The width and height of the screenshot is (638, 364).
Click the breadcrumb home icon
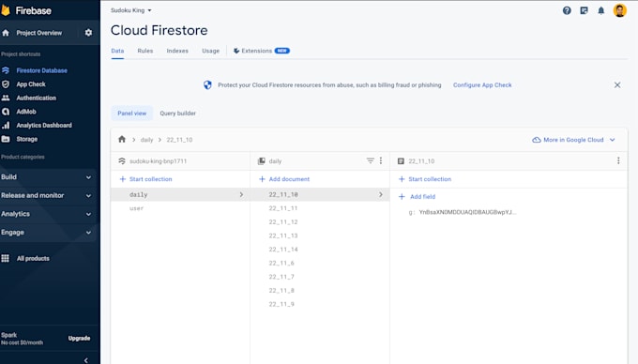(x=122, y=140)
